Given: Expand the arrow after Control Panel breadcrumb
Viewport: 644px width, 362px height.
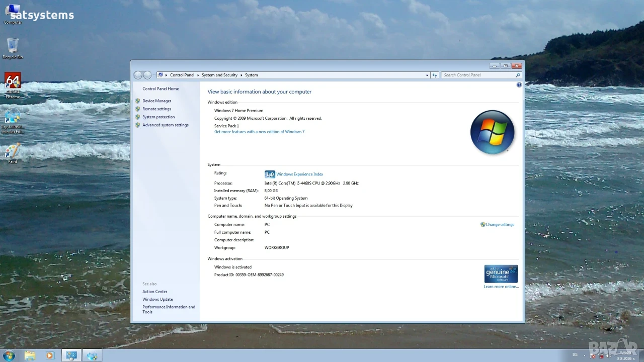Looking at the screenshot, I should pos(198,75).
